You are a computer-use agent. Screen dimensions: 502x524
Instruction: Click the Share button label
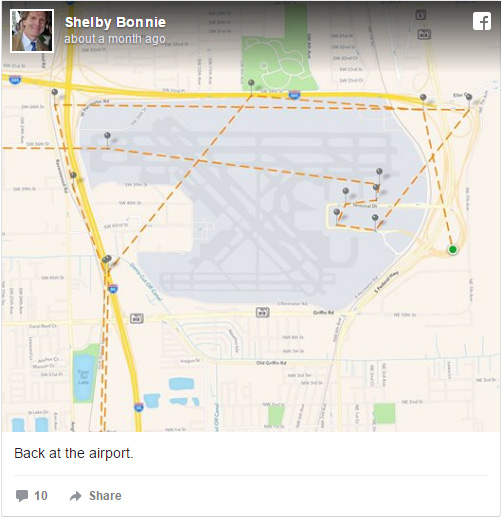(x=105, y=496)
